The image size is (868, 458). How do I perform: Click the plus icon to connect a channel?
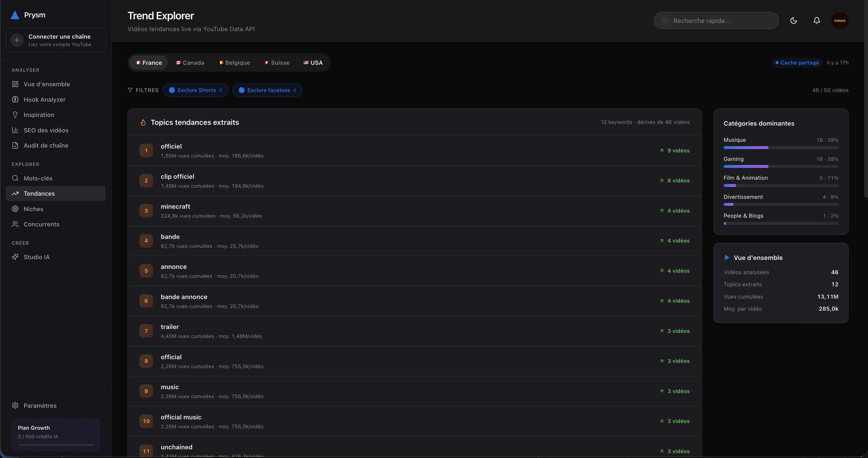tap(17, 40)
